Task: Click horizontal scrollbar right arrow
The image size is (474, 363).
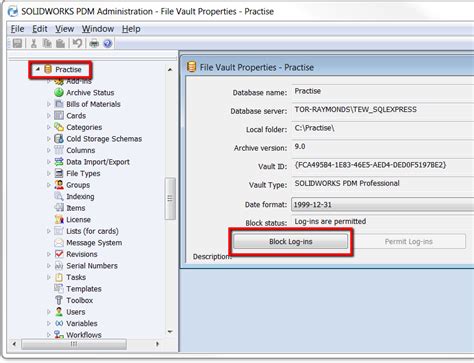Action: click(157, 344)
